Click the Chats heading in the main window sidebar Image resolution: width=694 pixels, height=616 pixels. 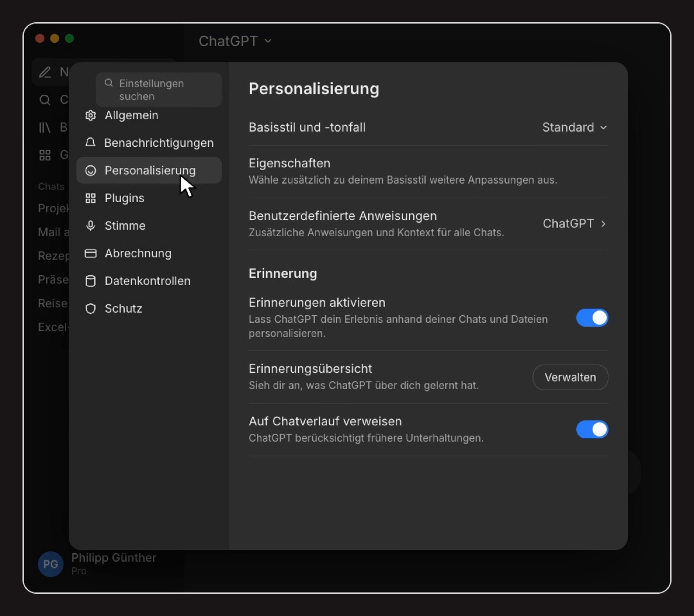[51, 186]
